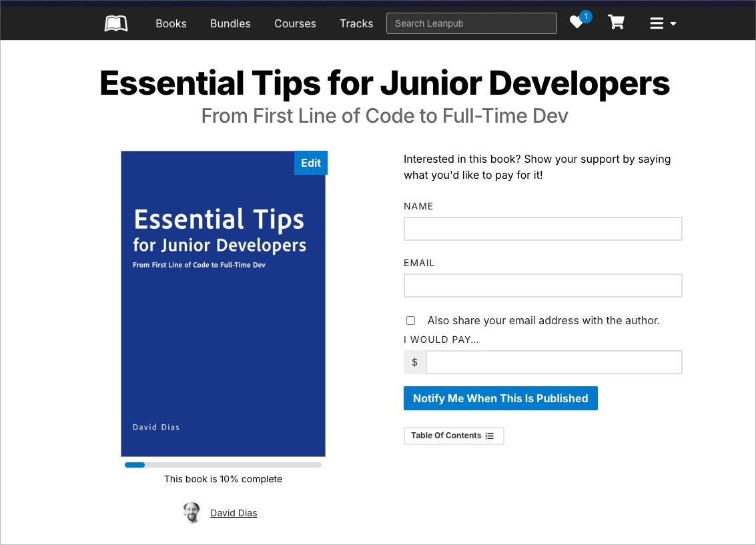Click the Essential Tips for Junior Developers heading
The image size is (756, 545).
pyautogui.click(x=385, y=83)
